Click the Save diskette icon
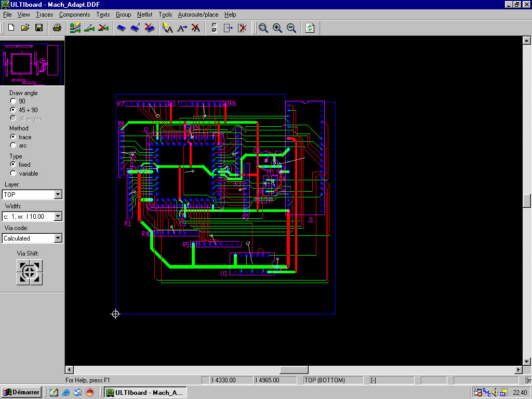Screen dimensions: 532x399 (x=39, y=28)
